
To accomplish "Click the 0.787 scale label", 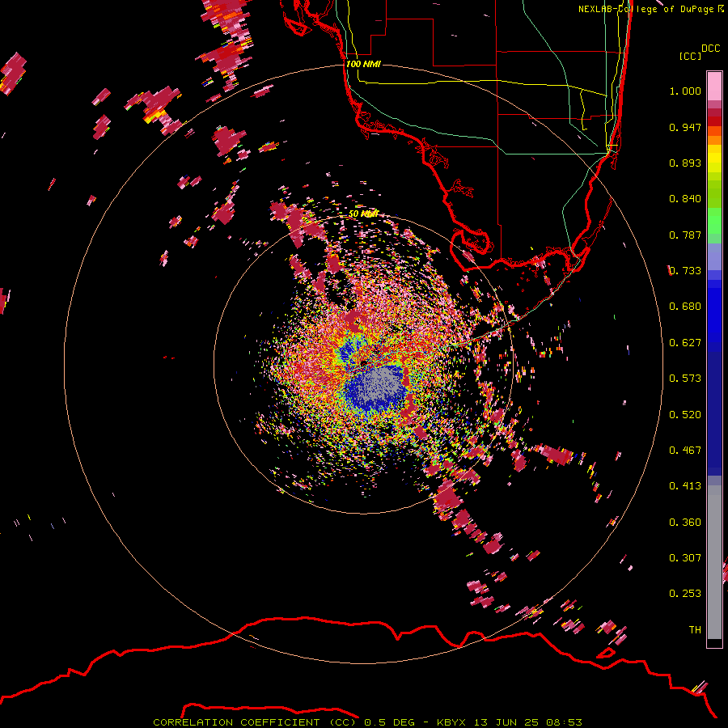I will tap(685, 235).
